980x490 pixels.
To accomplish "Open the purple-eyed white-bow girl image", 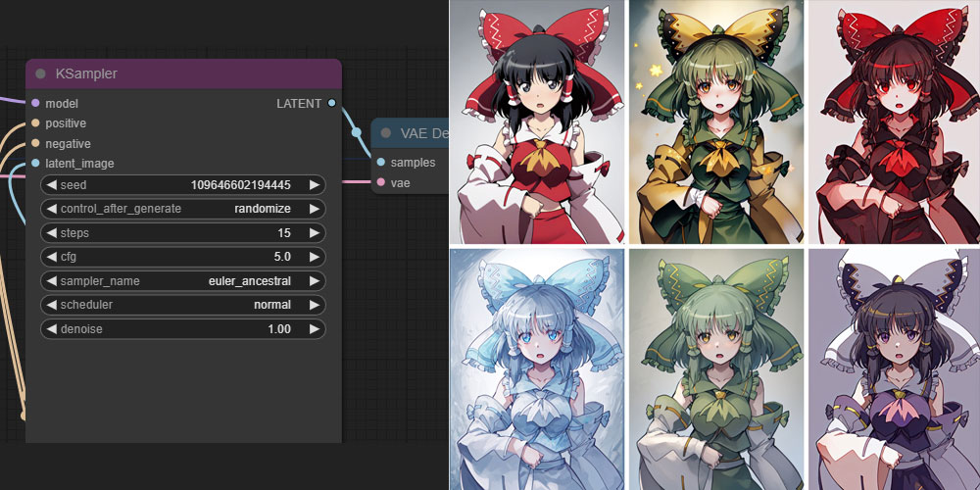I will tap(895, 369).
